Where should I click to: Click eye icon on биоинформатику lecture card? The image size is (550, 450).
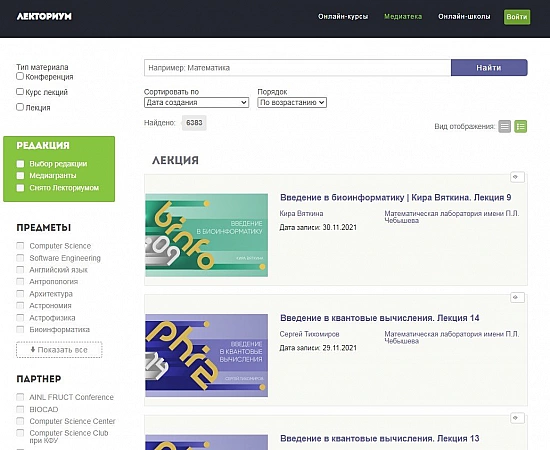pos(517,177)
